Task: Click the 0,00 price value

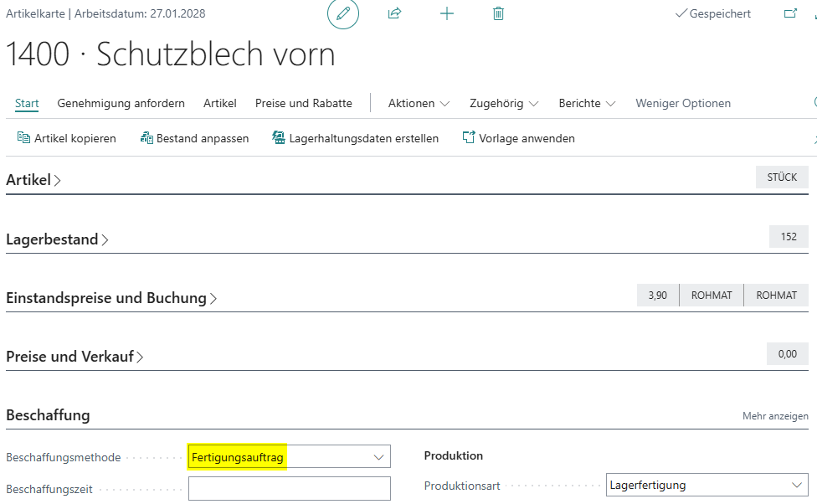Action: point(788,354)
